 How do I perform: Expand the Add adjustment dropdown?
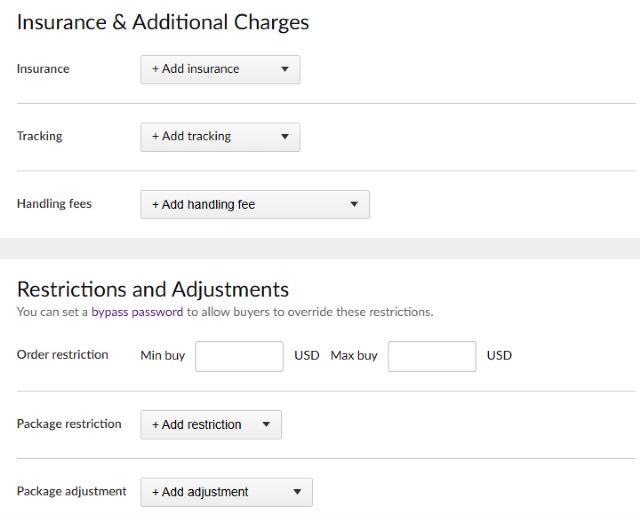pyautogui.click(x=225, y=492)
